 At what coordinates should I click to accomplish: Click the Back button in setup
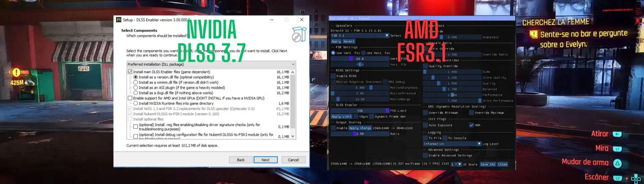241,160
